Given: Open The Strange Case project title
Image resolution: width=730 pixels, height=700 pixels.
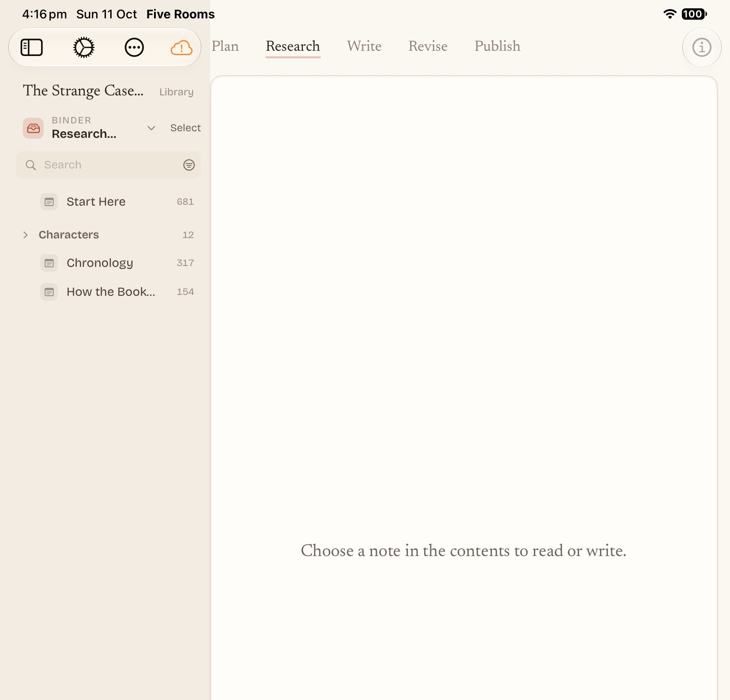Looking at the screenshot, I should pyautogui.click(x=83, y=91).
